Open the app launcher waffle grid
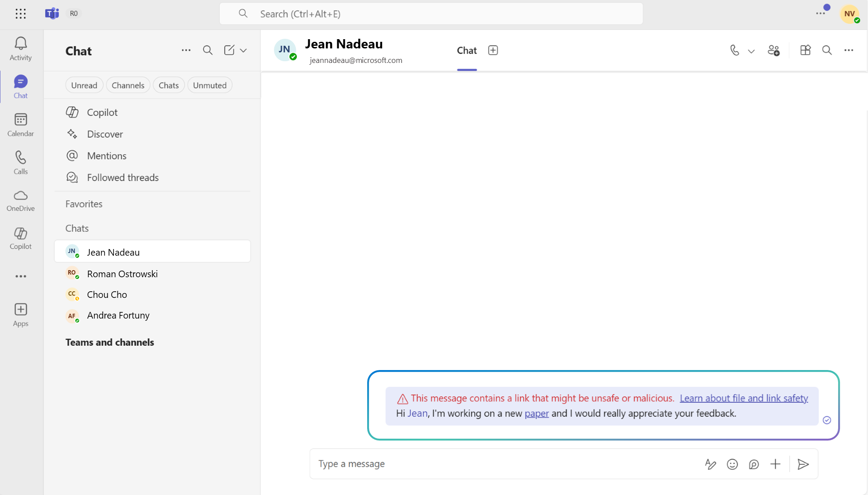Image resolution: width=868 pixels, height=495 pixels. 21,14
